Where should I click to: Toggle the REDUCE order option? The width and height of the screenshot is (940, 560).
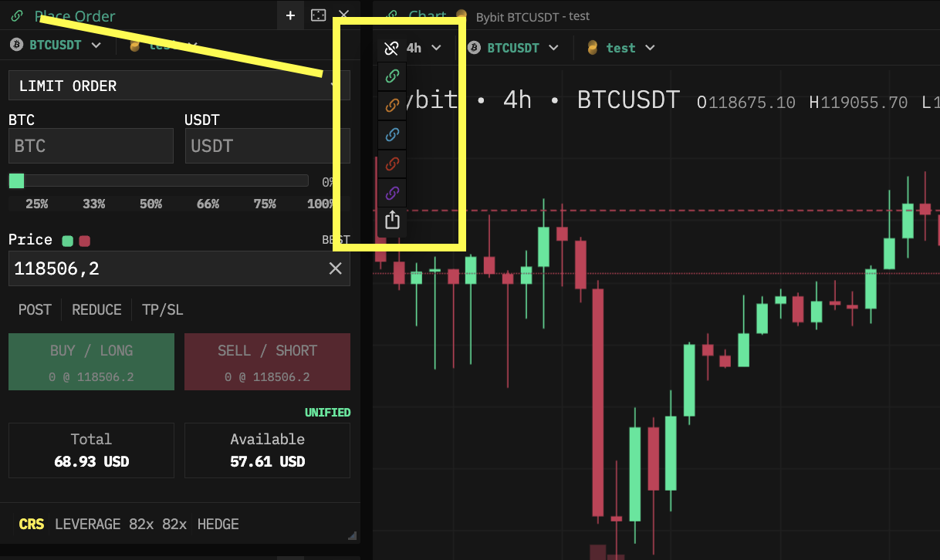(96, 309)
